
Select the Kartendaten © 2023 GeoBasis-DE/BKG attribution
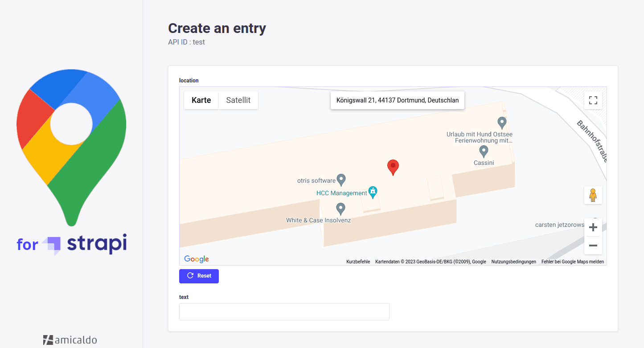pos(431,262)
